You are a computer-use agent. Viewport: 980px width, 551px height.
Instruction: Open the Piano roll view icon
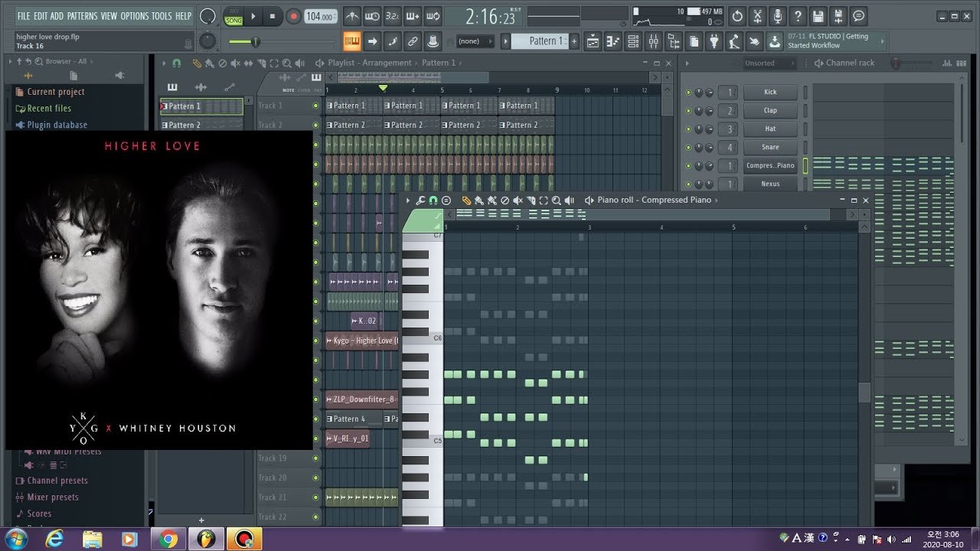pyautogui.click(x=613, y=41)
